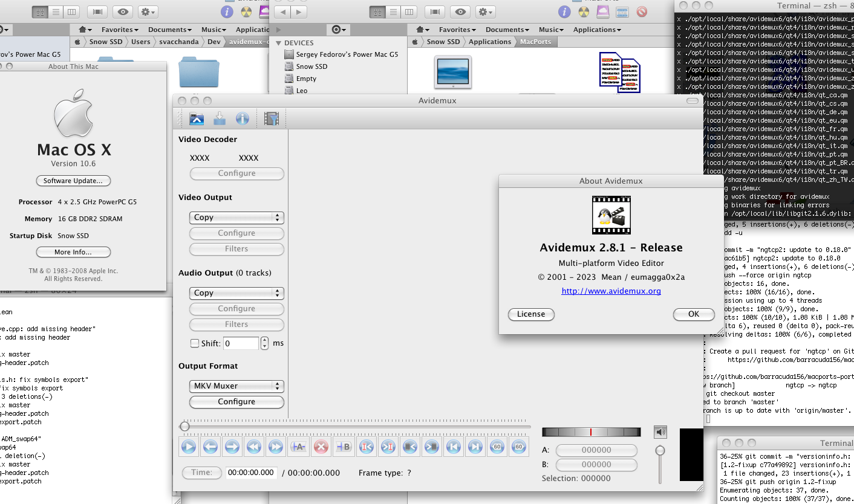Open the video Information icon in Avidemux toolbar
The image size is (854, 504).
(243, 118)
